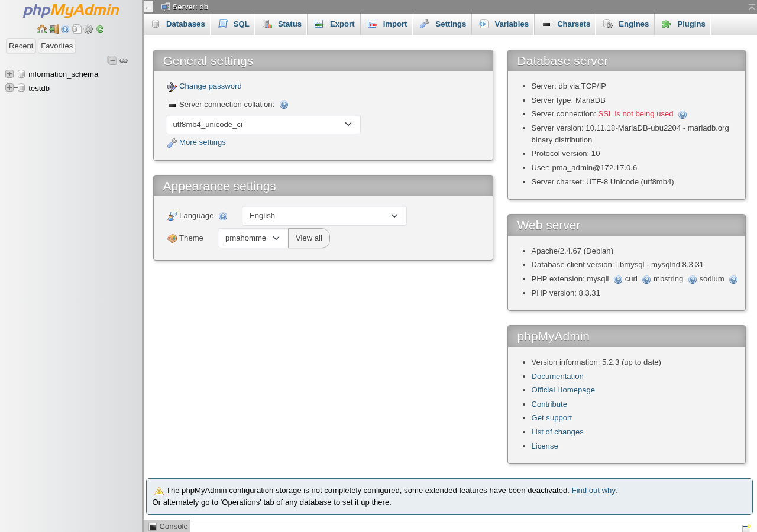Open the Plugins tab
Image resolution: width=757 pixels, height=532 pixels.
[683, 24]
